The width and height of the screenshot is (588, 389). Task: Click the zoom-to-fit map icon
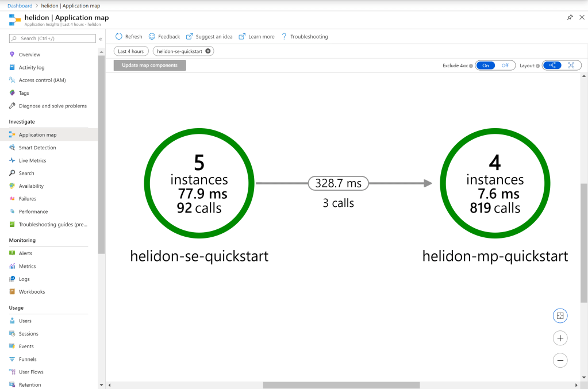pyautogui.click(x=560, y=316)
